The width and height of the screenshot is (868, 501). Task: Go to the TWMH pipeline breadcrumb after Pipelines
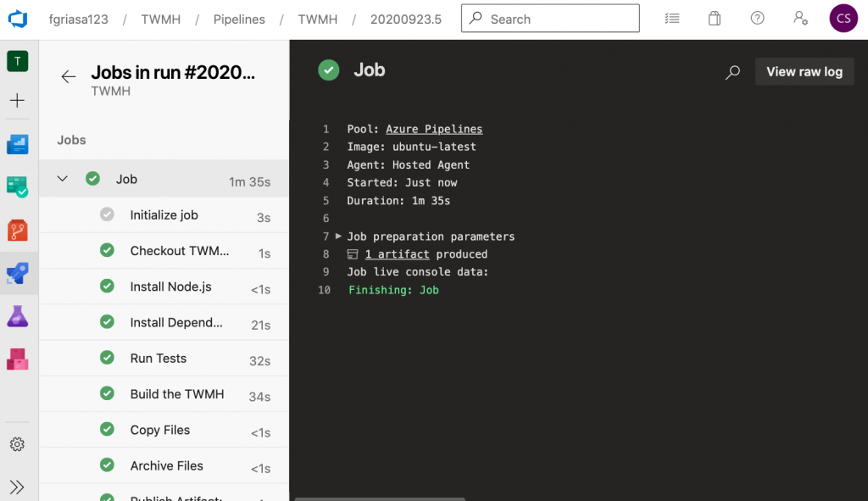point(318,19)
